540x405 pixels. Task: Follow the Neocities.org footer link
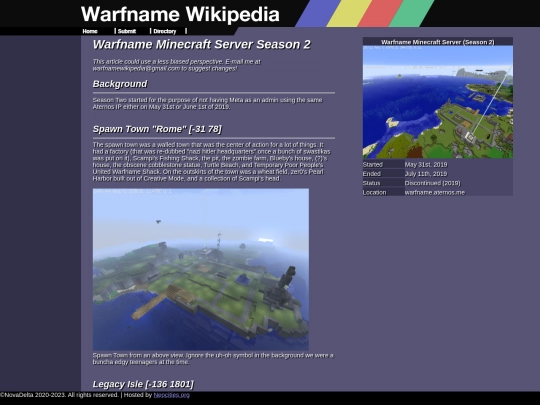(172, 395)
